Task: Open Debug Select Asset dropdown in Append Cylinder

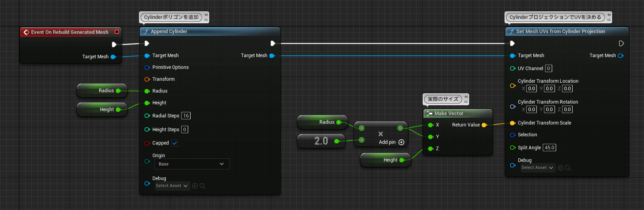Action: pos(172,186)
